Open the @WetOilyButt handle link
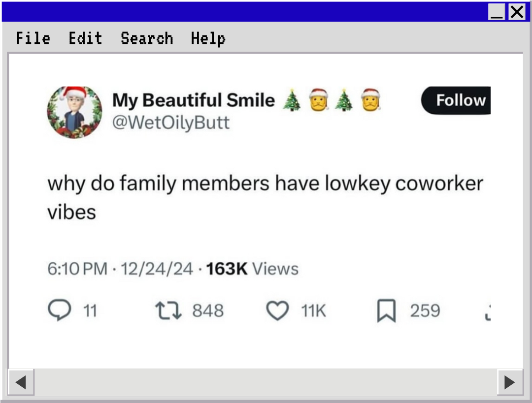 point(171,123)
